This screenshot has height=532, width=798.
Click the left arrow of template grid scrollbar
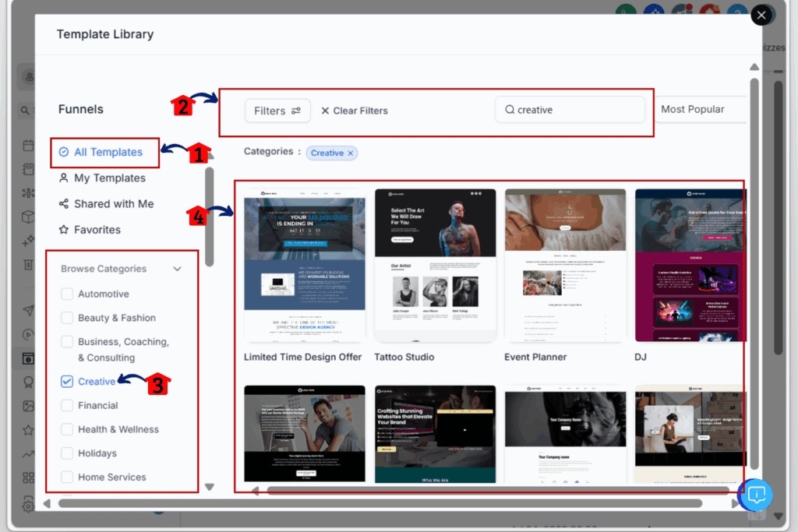tap(256, 491)
